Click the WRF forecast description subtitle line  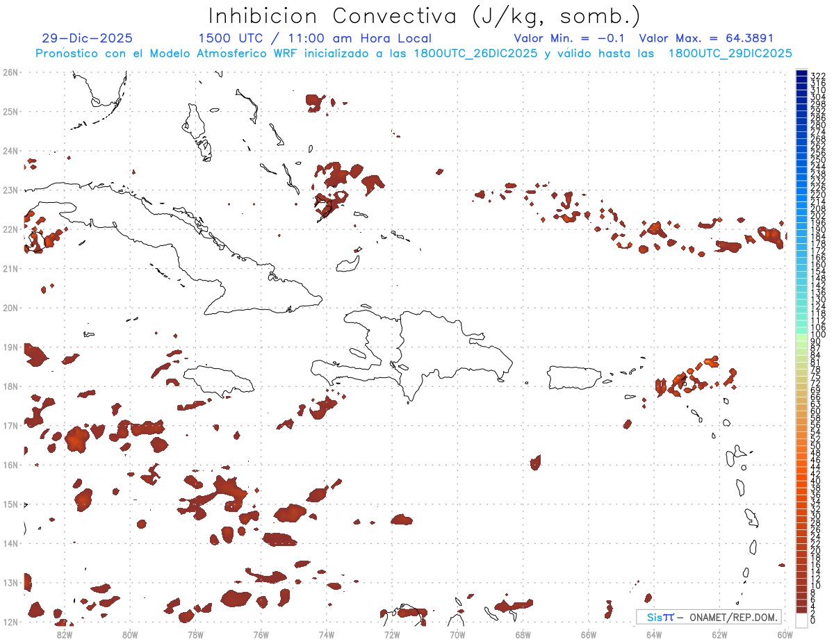(414, 53)
